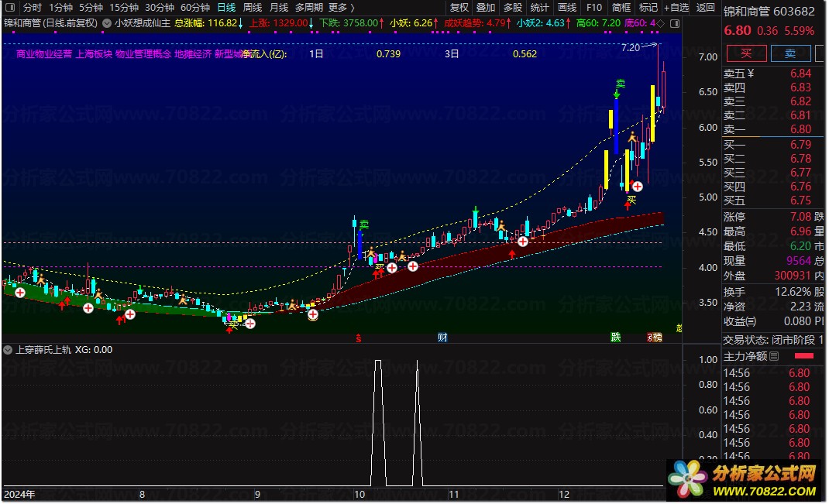Activate the 画线 drawing tool
This screenshot has height=504, width=829.
567,8
